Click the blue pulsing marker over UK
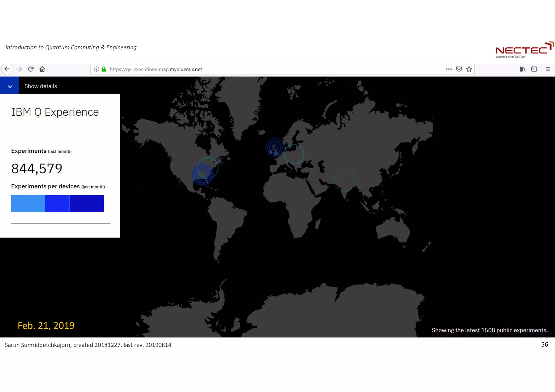The width and height of the screenshot is (555, 392). pyautogui.click(x=275, y=148)
